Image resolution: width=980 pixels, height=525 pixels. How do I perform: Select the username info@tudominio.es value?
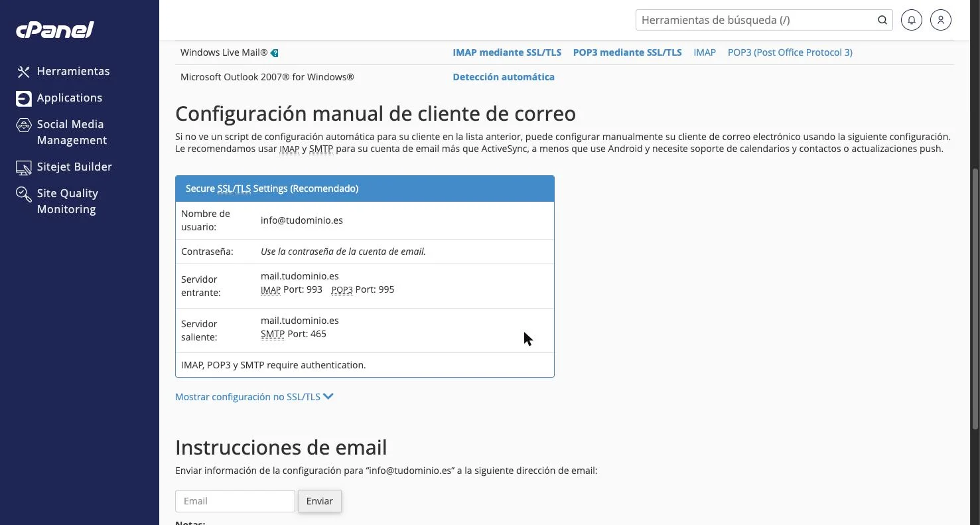tap(302, 220)
